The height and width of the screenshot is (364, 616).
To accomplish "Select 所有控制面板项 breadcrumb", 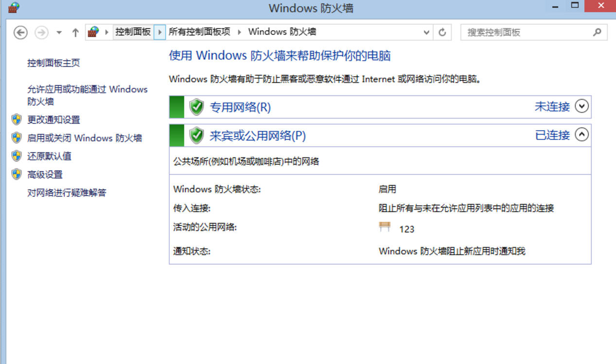I will coord(199,32).
